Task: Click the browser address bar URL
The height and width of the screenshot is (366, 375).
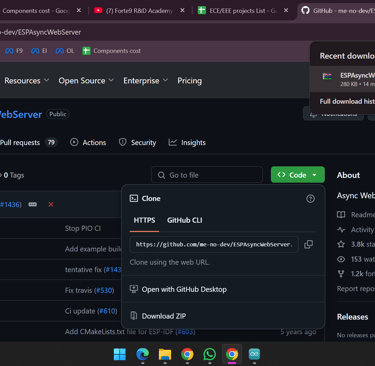Action: tap(41, 32)
